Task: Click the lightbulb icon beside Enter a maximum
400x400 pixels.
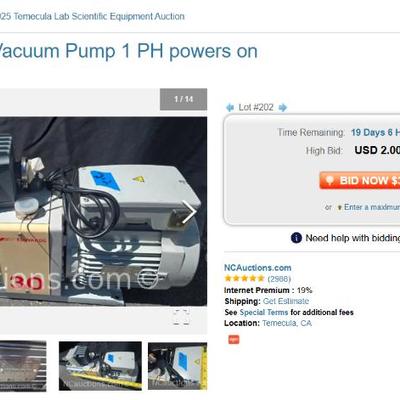Action: pyautogui.click(x=339, y=208)
